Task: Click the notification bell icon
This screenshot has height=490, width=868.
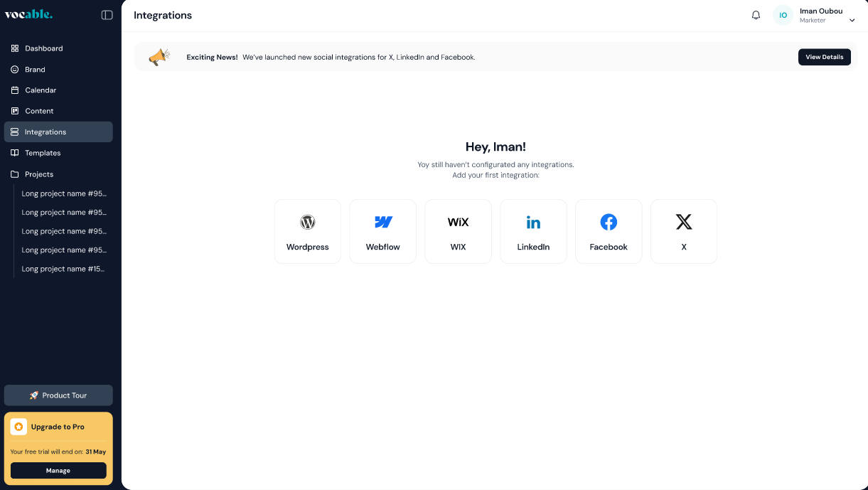Action: point(756,15)
